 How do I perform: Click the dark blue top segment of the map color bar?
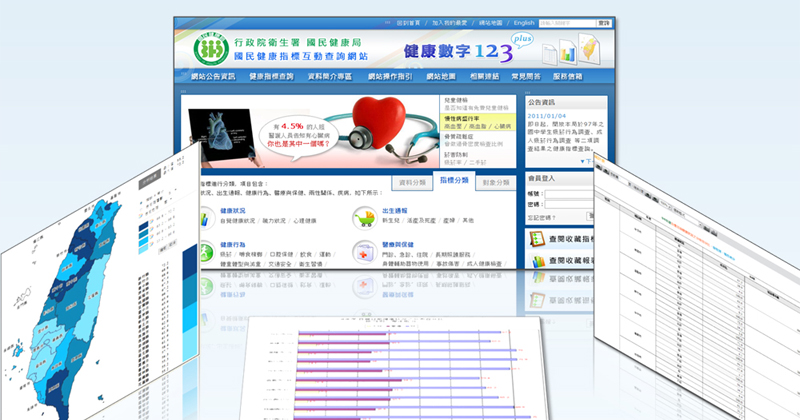tap(190, 261)
